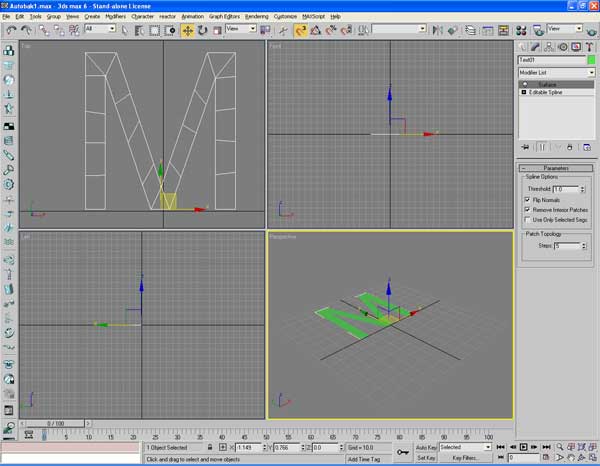Click the green object color swatch

tap(591, 60)
